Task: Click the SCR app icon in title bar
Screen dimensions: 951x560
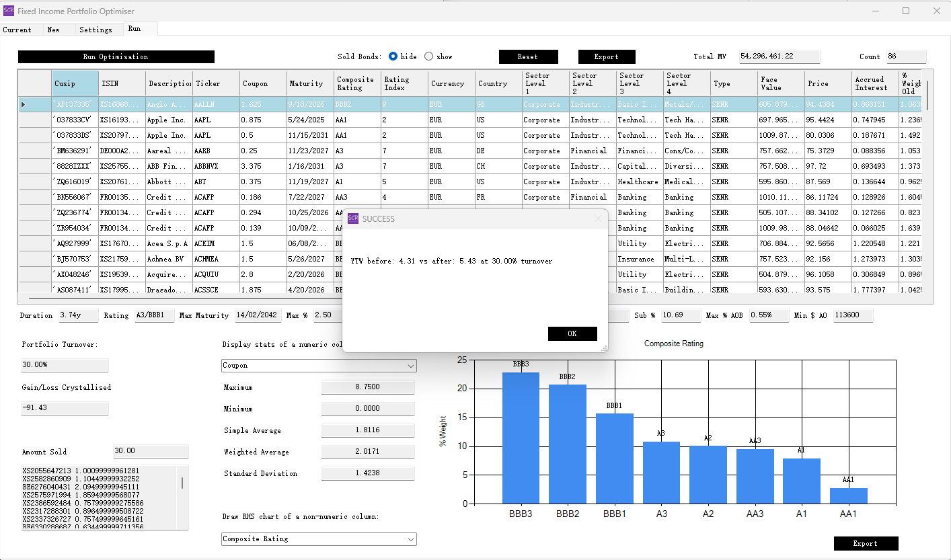Action: coord(9,11)
